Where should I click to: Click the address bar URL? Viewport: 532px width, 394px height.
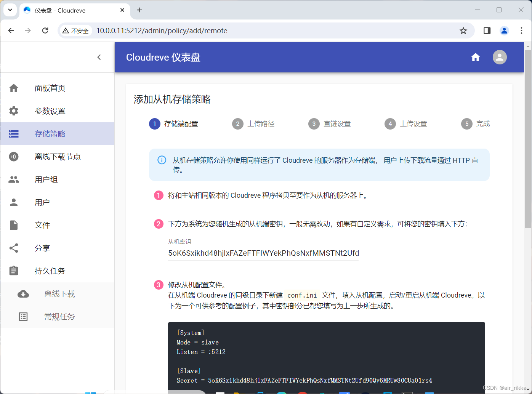162,31
